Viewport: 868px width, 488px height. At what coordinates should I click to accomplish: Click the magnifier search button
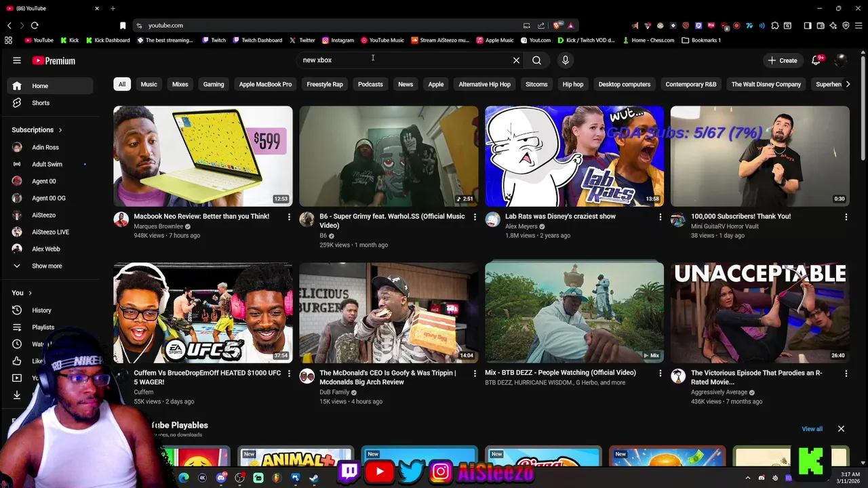(536, 60)
